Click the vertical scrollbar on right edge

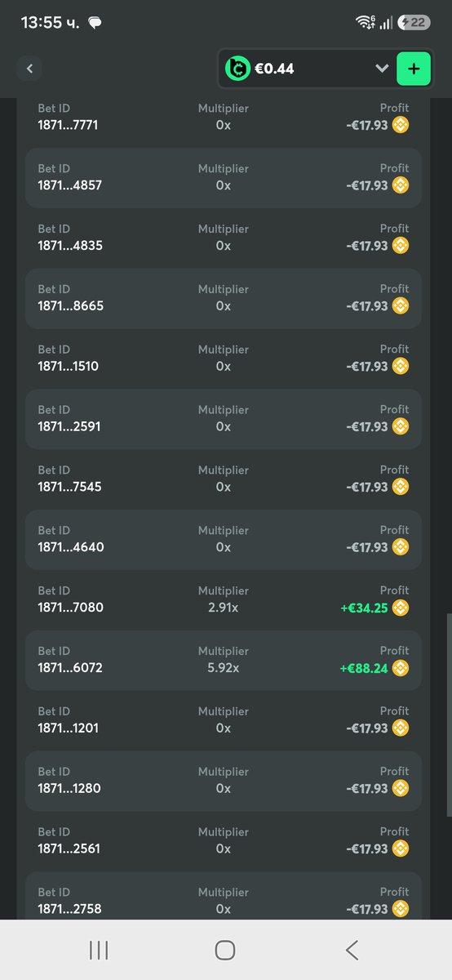[x=448, y=715]
